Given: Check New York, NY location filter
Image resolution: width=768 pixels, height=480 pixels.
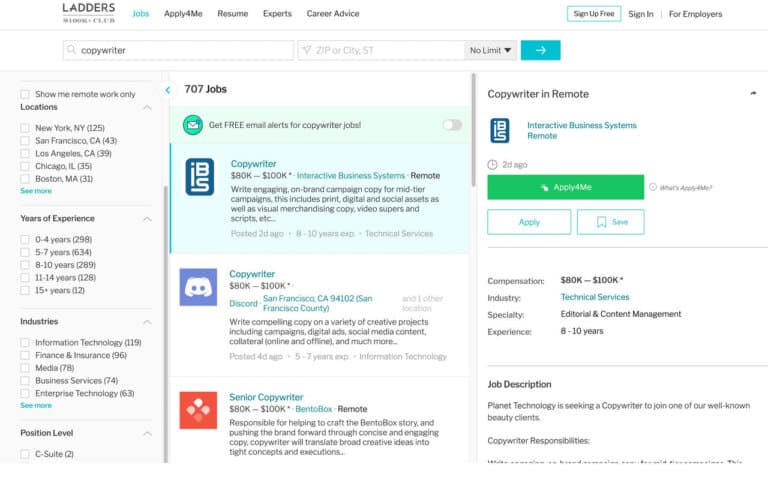Looking at the screenshot, I should coord(24,128).
